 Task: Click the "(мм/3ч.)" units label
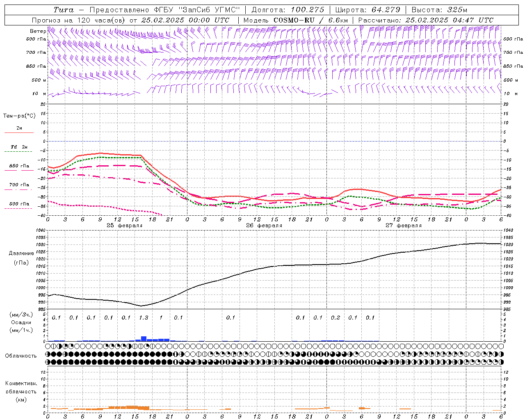point(21,315)
